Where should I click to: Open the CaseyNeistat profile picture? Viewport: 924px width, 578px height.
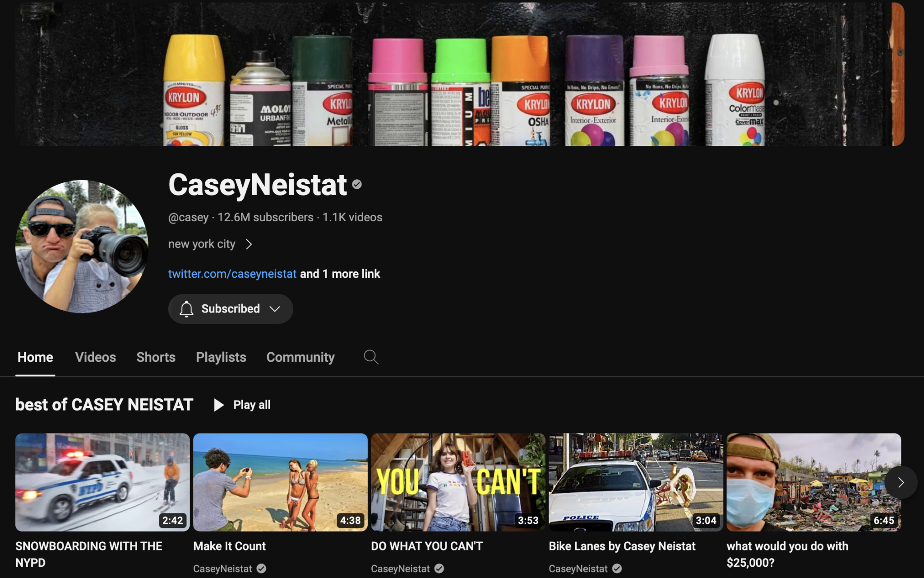point(82,246)
